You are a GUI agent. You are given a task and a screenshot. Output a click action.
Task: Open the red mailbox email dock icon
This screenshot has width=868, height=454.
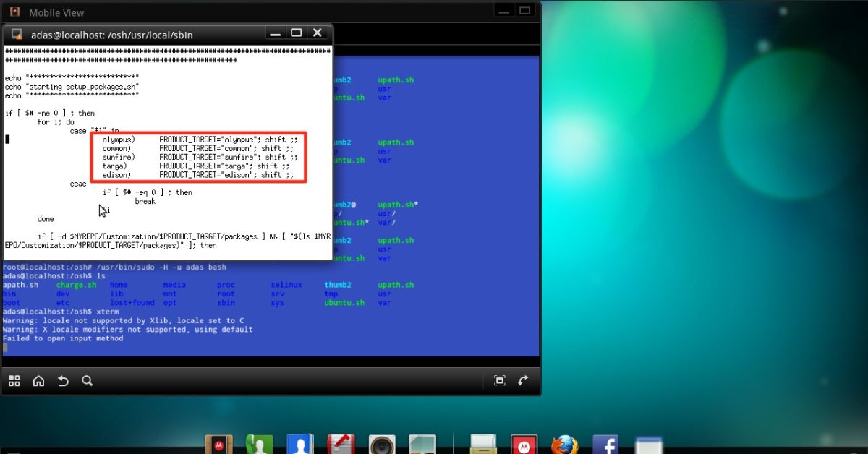(340, 445)
